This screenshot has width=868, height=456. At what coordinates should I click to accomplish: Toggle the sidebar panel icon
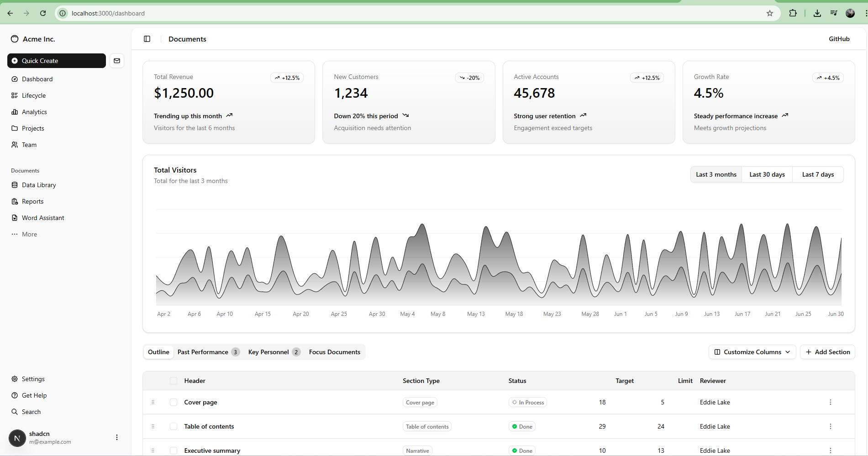147,39
